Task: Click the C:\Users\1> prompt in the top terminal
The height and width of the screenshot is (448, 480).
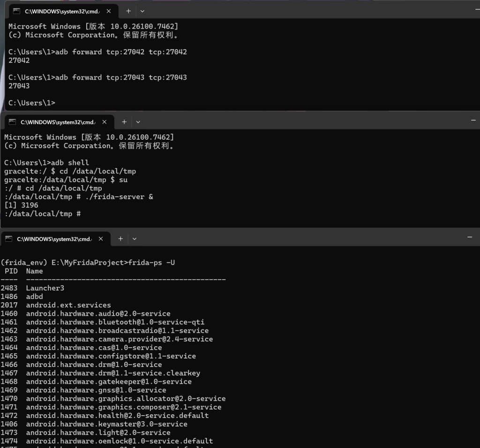Action: pos(32,103)
